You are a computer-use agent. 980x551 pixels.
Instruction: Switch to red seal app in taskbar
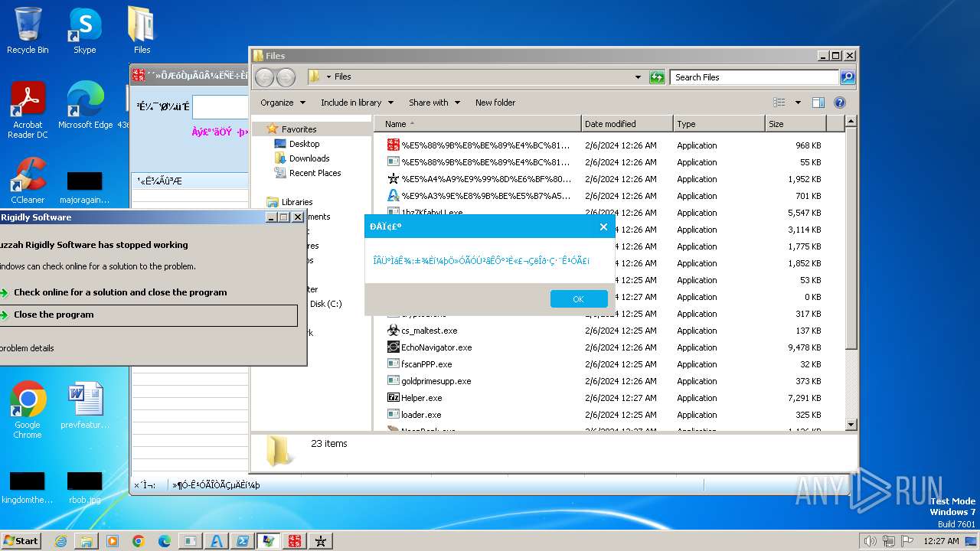294,541
